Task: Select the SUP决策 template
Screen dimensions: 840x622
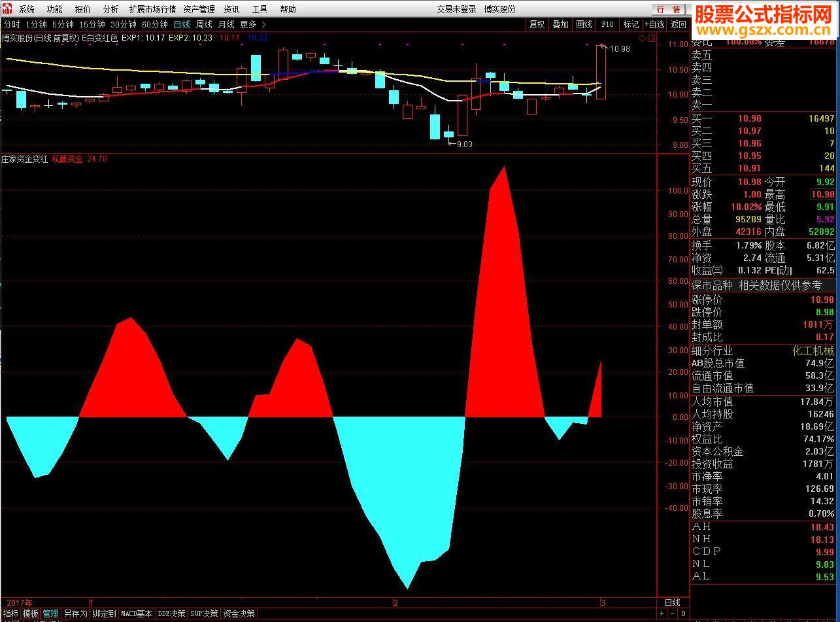Action: tap(204, 613)
